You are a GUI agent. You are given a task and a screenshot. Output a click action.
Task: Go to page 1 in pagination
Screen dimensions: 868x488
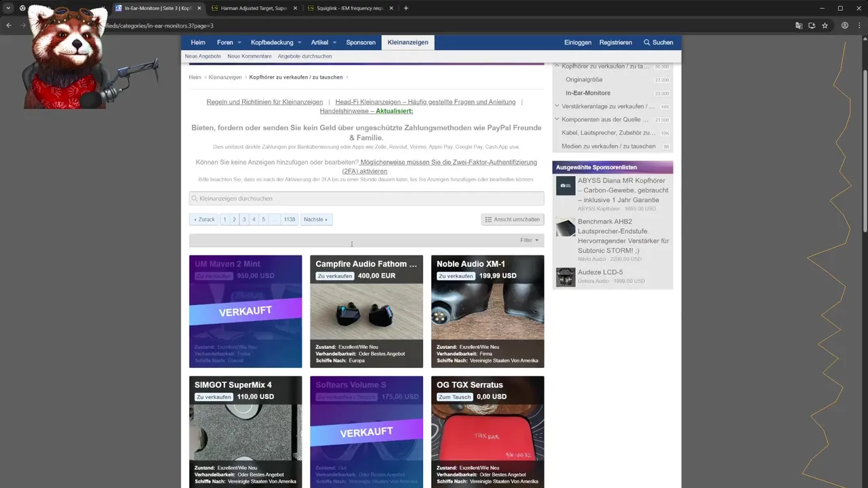point(224,220)
